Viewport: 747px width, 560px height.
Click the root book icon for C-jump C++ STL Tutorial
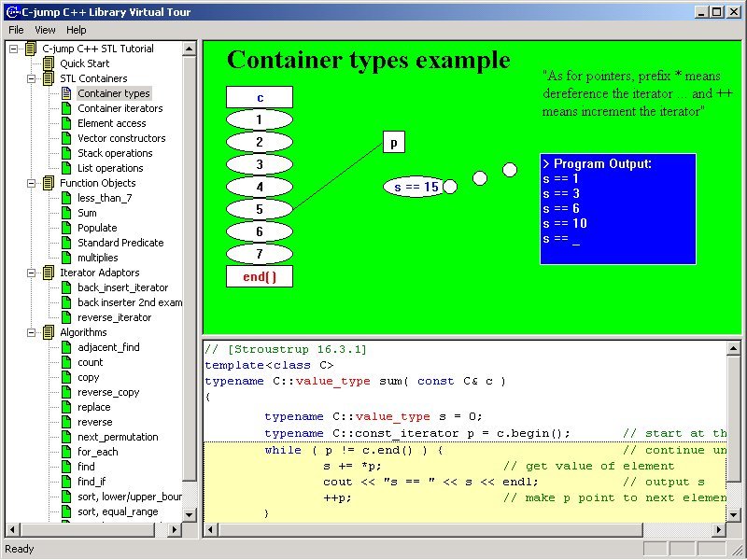[x=31, y=49]
